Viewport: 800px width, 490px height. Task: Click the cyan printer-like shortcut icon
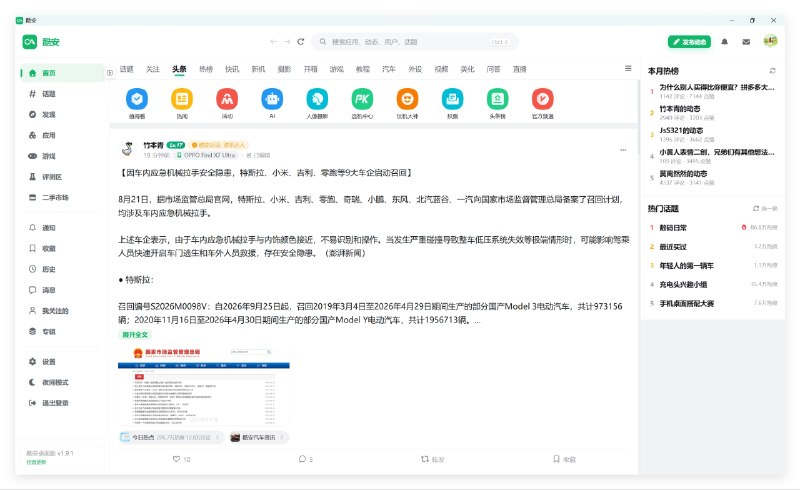tap(453, 99)
